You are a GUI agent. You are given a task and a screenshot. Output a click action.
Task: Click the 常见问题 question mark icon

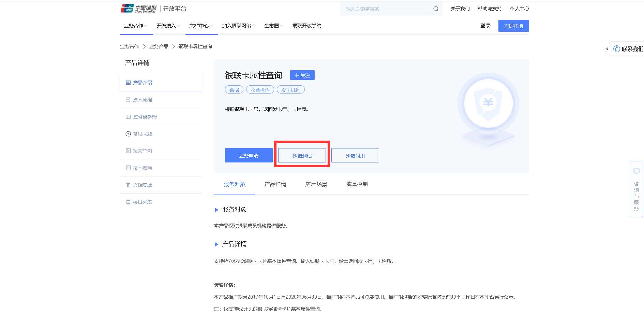click(x=128, y=134)
